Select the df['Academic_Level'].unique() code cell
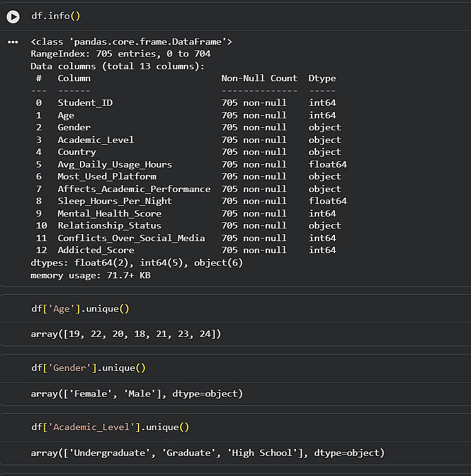 click(110, 427)
